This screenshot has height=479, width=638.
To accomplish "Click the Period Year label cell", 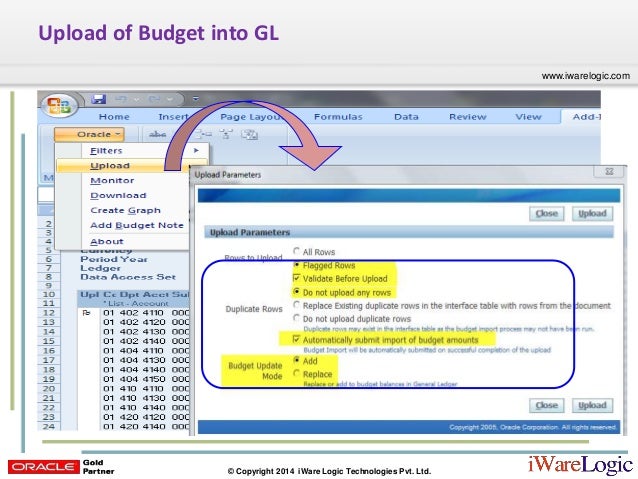I will coord(114,259).
